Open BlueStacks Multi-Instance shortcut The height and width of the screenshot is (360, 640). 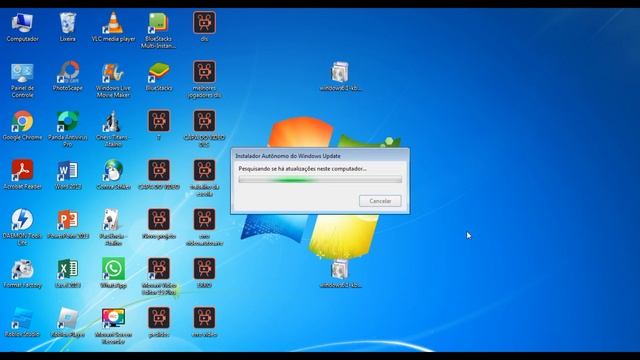pos(159,31)
